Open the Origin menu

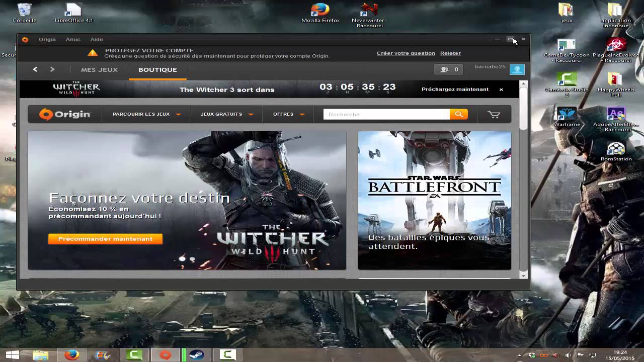47,40
